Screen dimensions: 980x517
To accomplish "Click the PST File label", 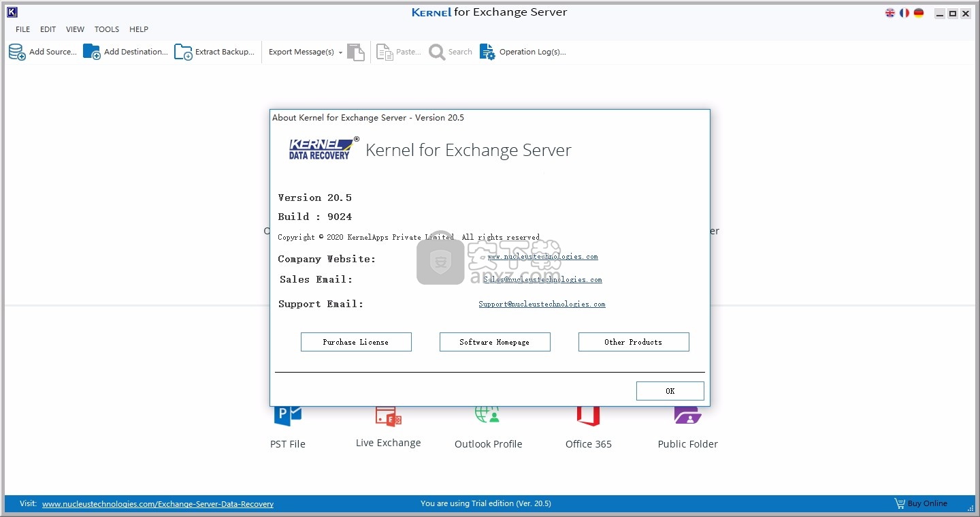I will pyautogui.click(x=288, y=444).
